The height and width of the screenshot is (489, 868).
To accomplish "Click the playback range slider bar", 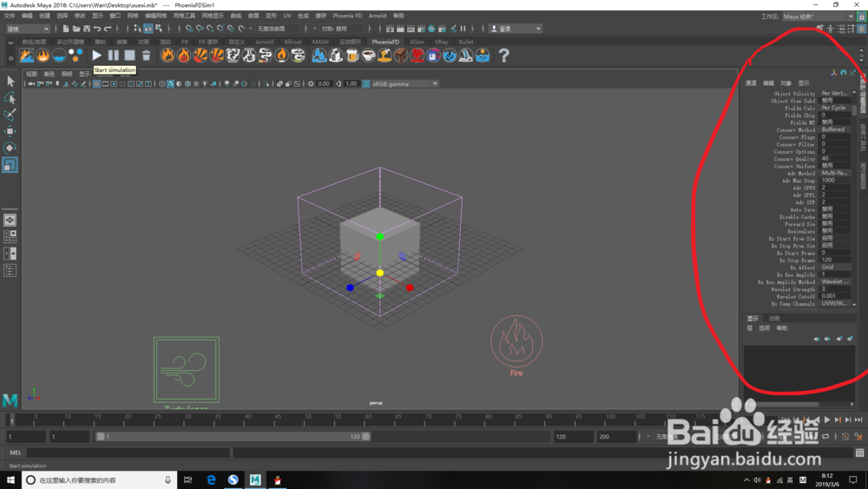I will [x=233, y=436].
